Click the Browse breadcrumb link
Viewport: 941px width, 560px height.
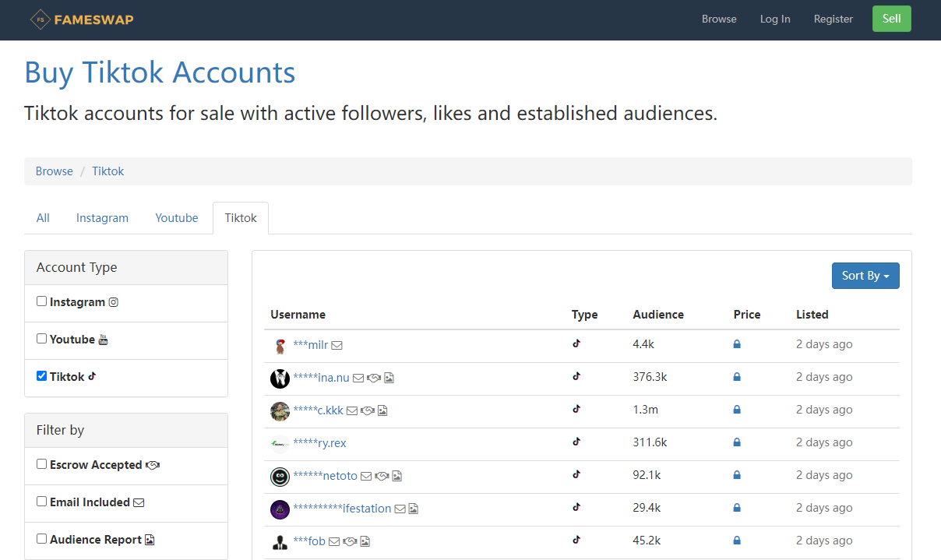pyautogui.click(x=55, y=171)
